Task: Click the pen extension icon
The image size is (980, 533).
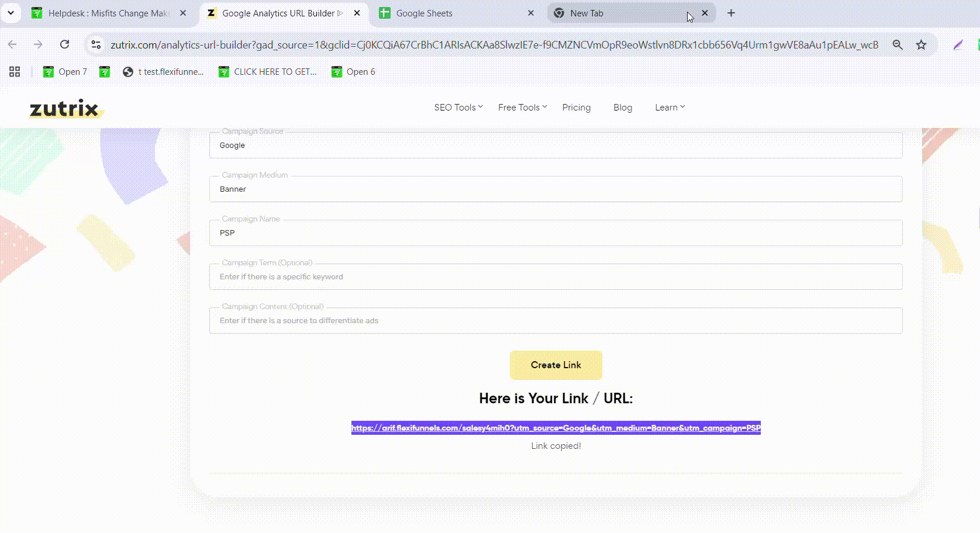Action: (958, 44)
